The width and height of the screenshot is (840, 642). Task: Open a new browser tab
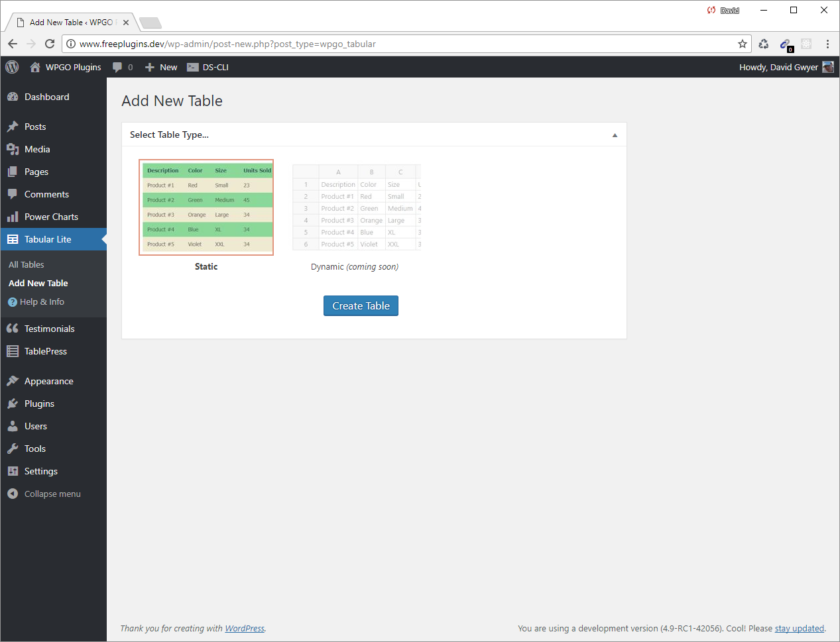point(150,23)
